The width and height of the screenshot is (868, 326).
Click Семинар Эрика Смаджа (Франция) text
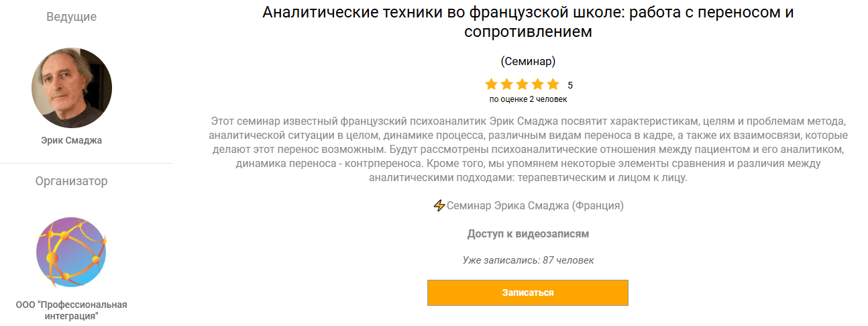[535, 206]
